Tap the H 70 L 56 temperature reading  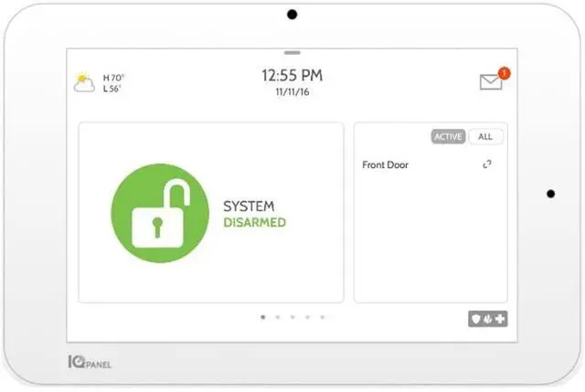(113, 83)
